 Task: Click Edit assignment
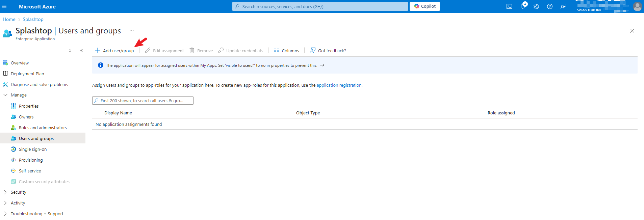click(x=164, y=51)
